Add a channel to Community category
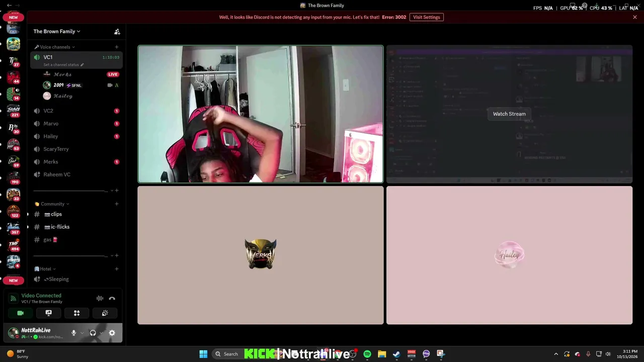Image resolution: width=644 pixels, height=362 pixels. tap(117, 204)
